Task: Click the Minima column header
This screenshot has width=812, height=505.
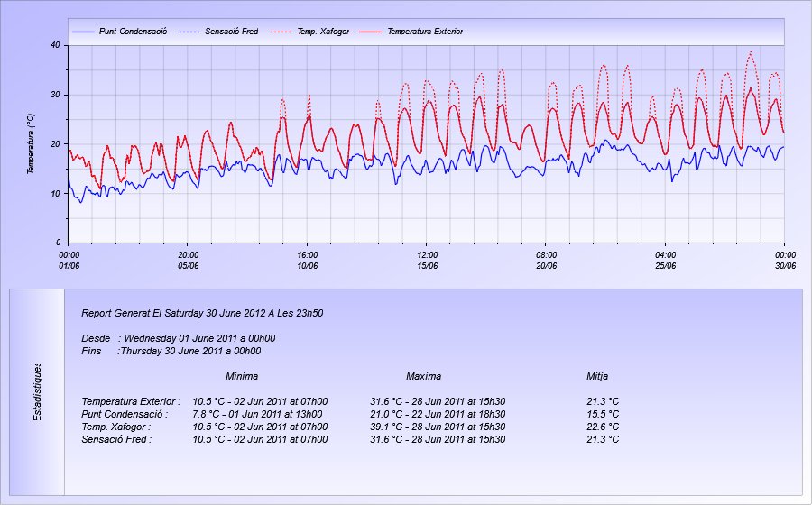Action: point(242,376)
